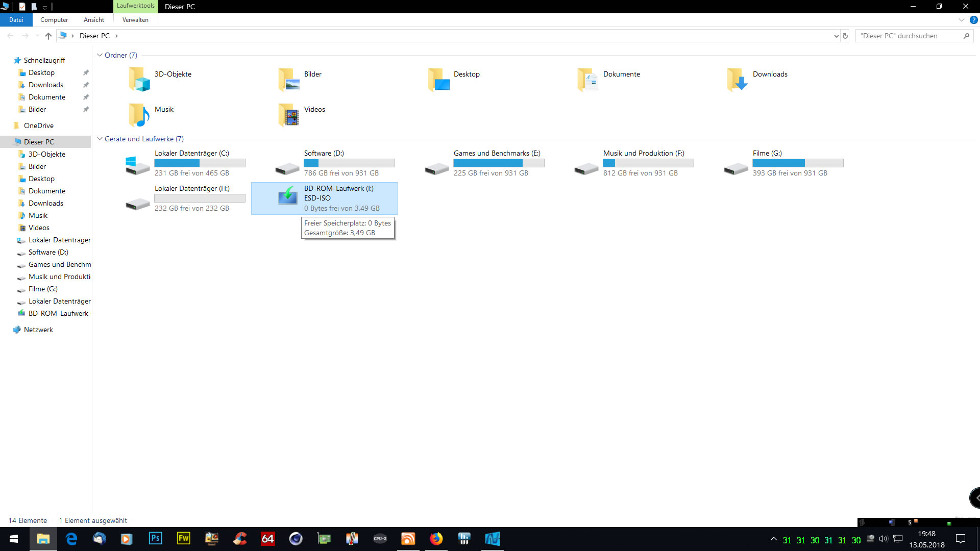Click the Photoshop taskbar icon
Image resolution: width=980 pixels, height=551 pixels.
pos(155,538)
